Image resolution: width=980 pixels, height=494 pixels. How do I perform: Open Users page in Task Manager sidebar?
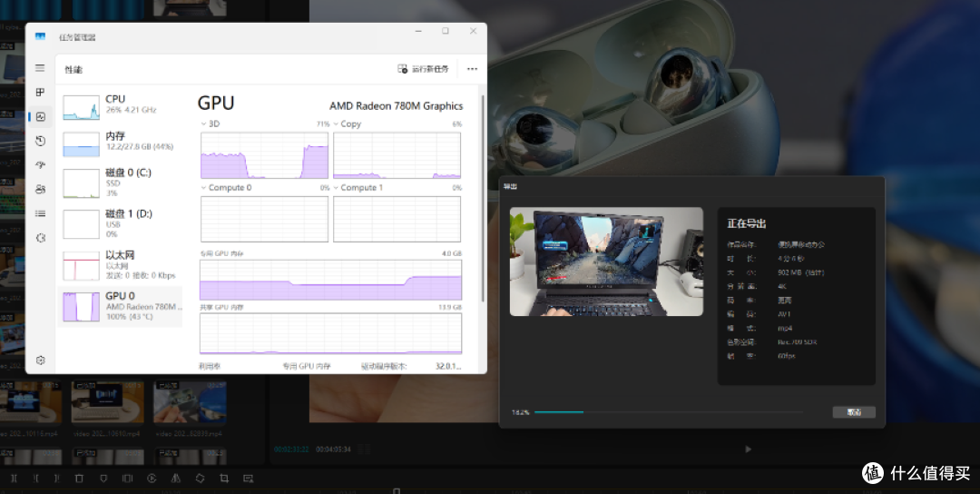[x=40, y=190]
